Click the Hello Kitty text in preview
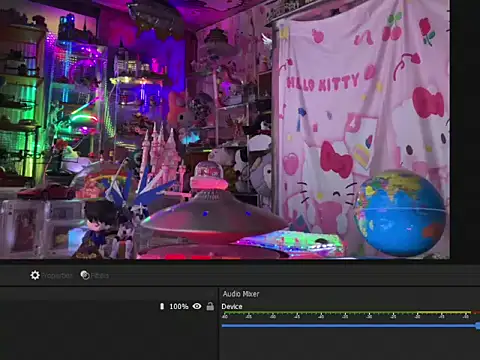The image size is (480, 360). click(x=323, y=82)
